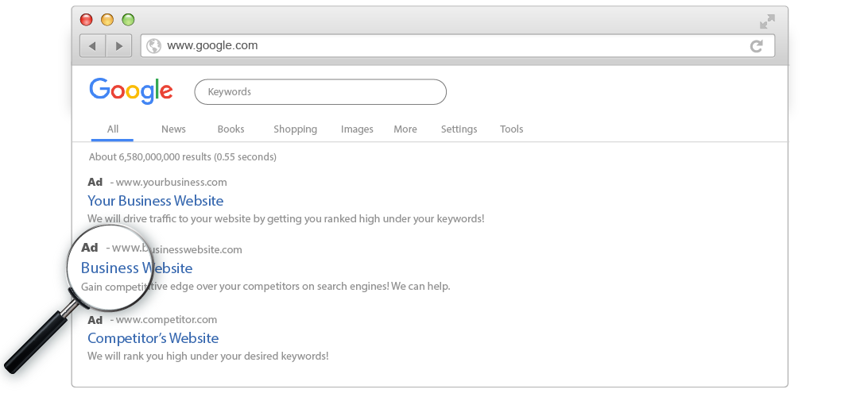Open the Settings menu
Screen dimensions: 868x397
[459, 129]
